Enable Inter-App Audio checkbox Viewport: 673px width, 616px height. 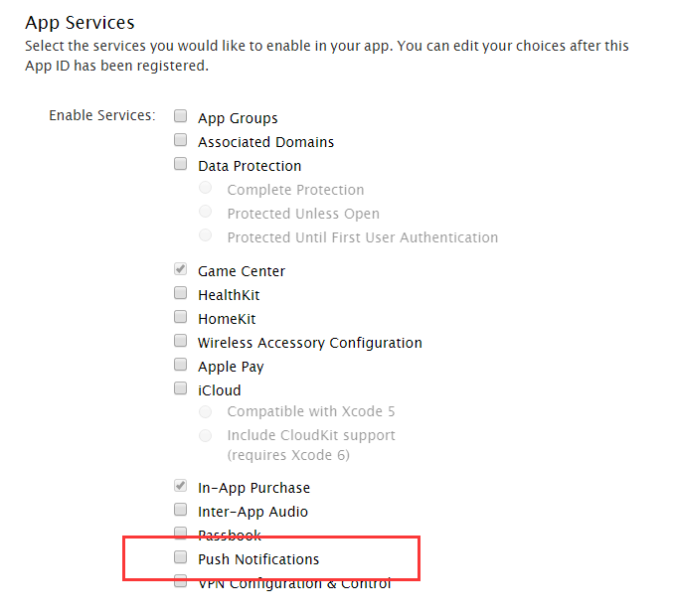click(x=181, y=511)
